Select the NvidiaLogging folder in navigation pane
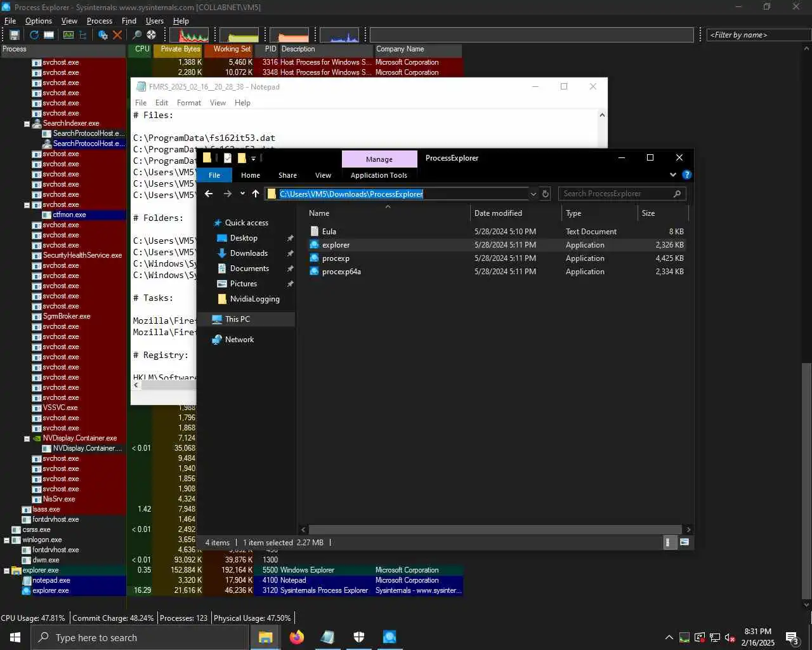The width and height of the screenshot is (812, 650). [x=254, y=299]
